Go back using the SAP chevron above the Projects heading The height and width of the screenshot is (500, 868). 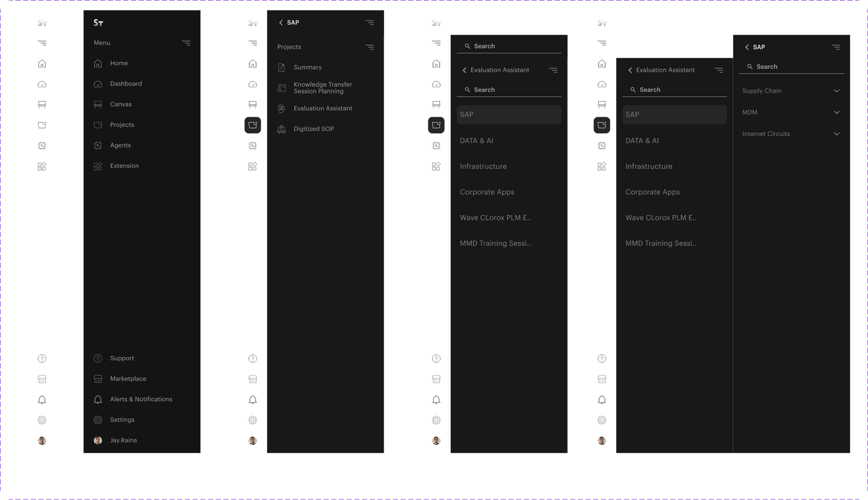(x=281, y=22)
